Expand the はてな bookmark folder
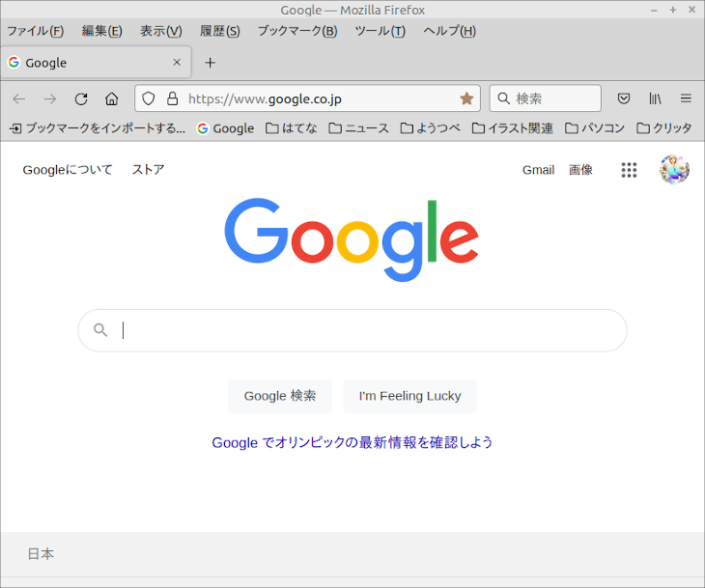This screenshot has width=705, height=588. click(292, 128)
